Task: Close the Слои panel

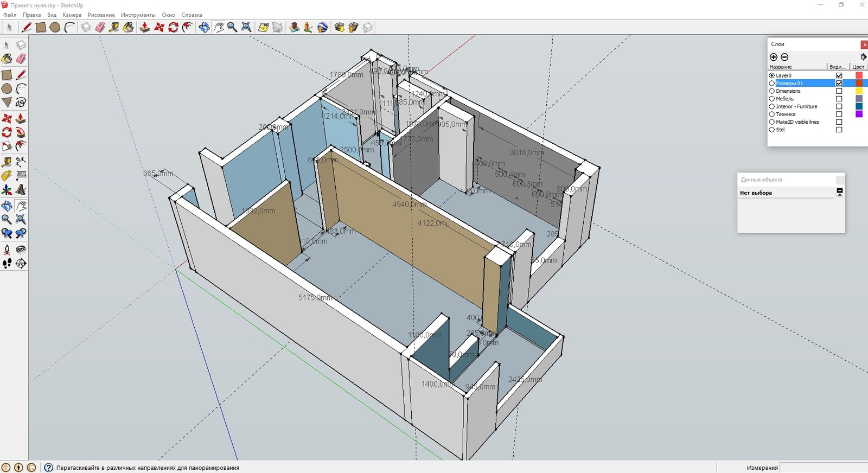Action: [x=864, y=44]
